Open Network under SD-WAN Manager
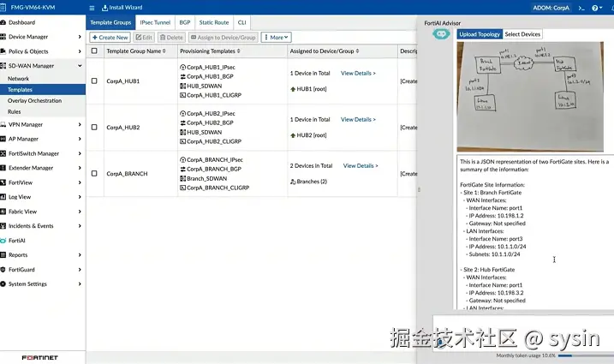Viewport: 614px width, 364px height. click(x=18, y=78)
